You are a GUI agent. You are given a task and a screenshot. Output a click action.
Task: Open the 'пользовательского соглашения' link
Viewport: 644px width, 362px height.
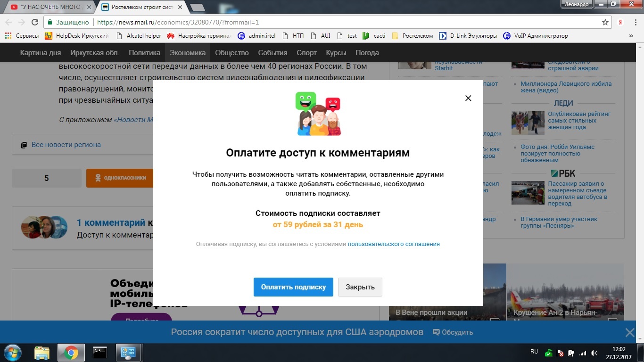pyautogui.click(x=394, y=244)
